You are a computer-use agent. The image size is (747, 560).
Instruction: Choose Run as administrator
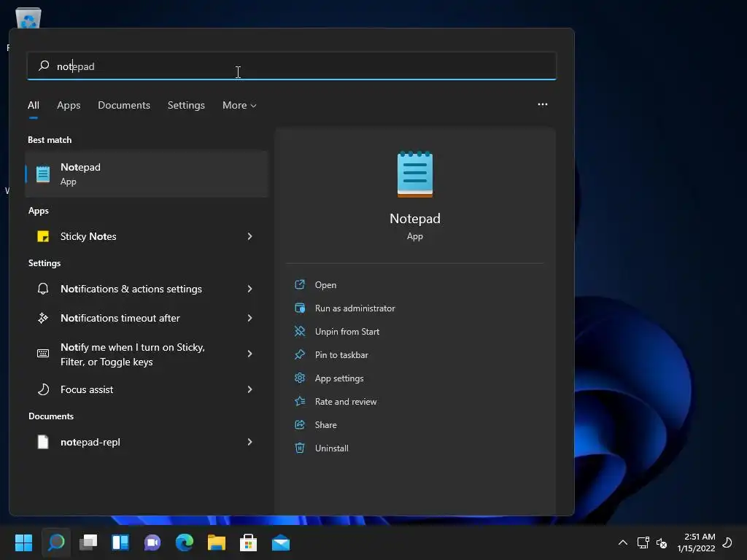click(355, 308)
